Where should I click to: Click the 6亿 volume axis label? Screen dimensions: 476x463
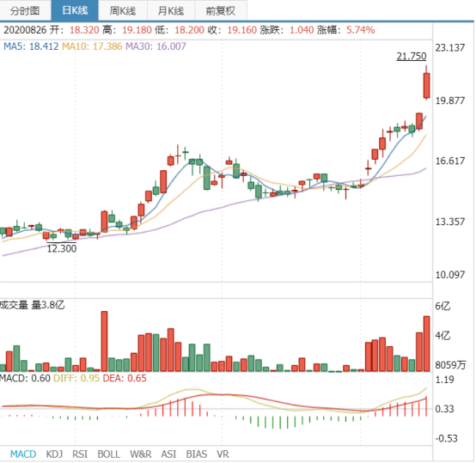tap(442, 306)
